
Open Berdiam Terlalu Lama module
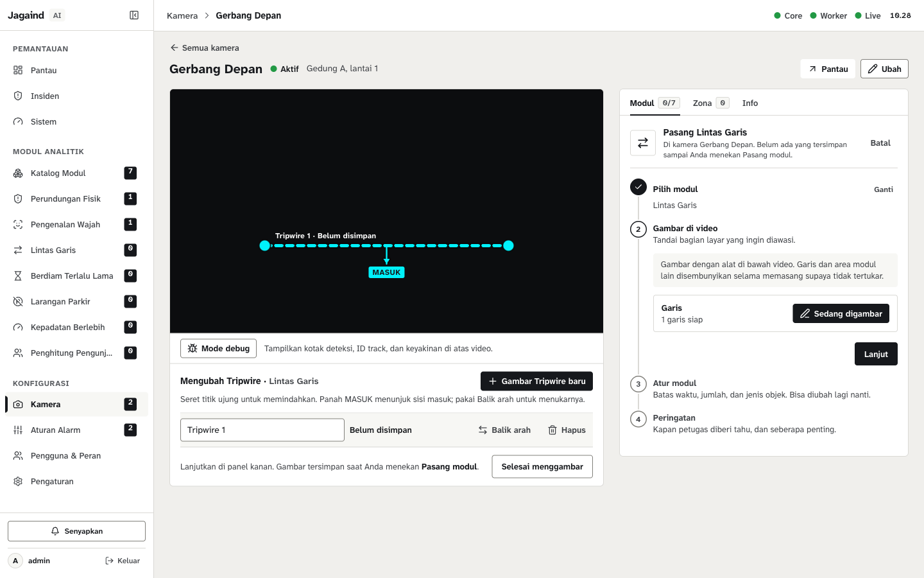coord(76,276)
